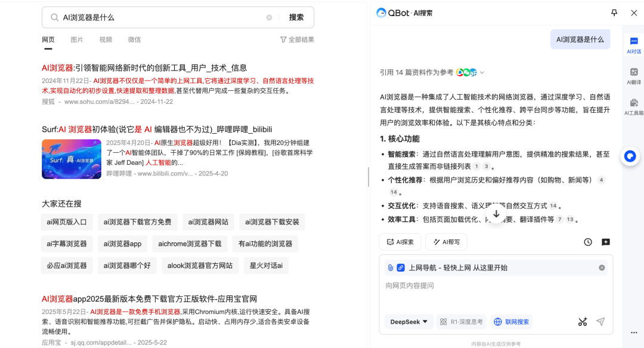Select the screenshot scissors icon
The width and height of the screenshot is (644, 348).
(582, 322)
